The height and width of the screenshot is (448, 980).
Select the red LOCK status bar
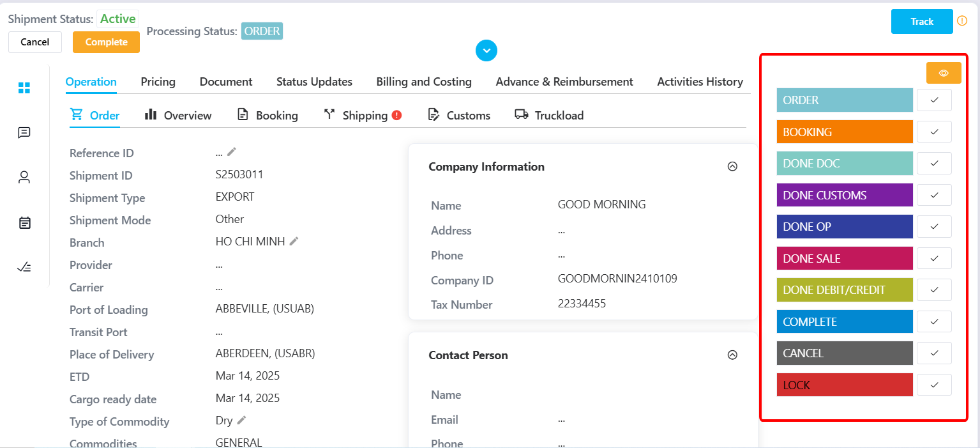pyautogui.click(x=845, y=385)
